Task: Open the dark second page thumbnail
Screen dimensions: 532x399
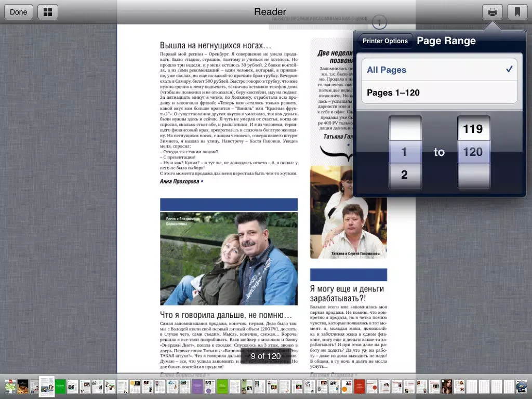Action: 23,387
